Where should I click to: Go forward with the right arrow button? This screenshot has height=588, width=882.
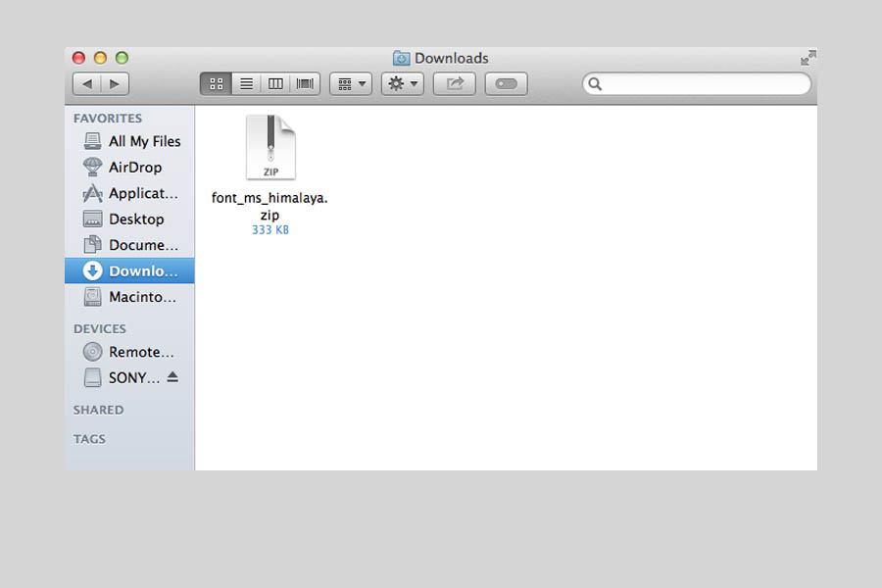pyautogui.click(x=115, y=84)
